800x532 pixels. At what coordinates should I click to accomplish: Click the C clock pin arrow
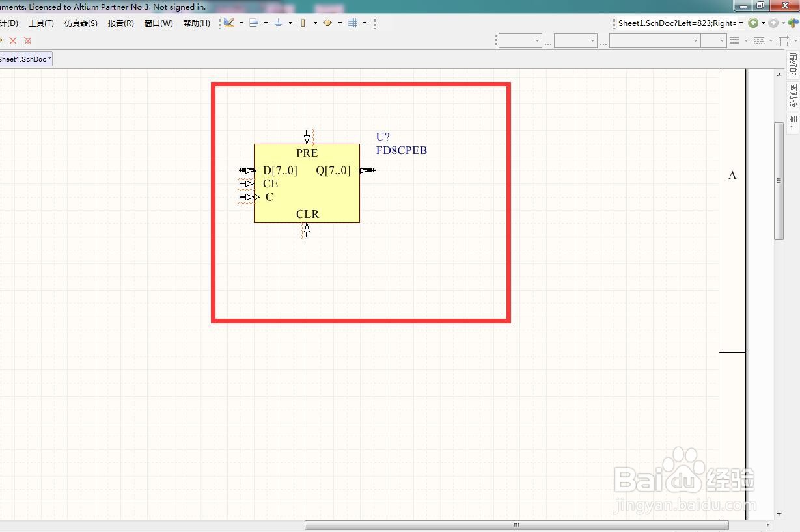coord(249,197)
